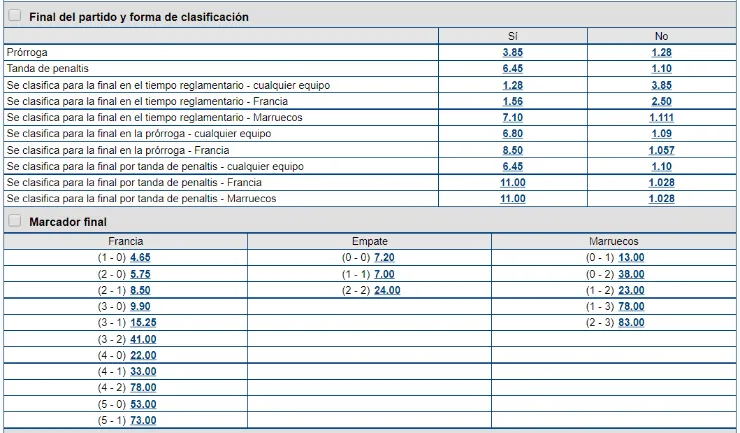Pick the Sí odds for Tanda de penaltis

[x=512, y=69]
